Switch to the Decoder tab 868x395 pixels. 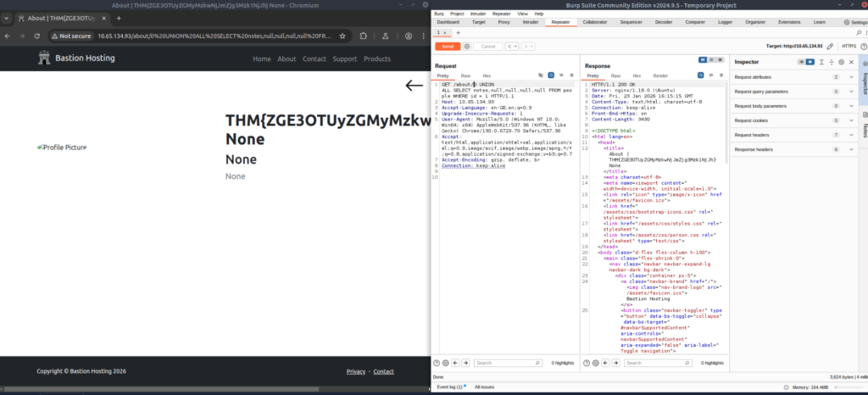coord(664,22)
